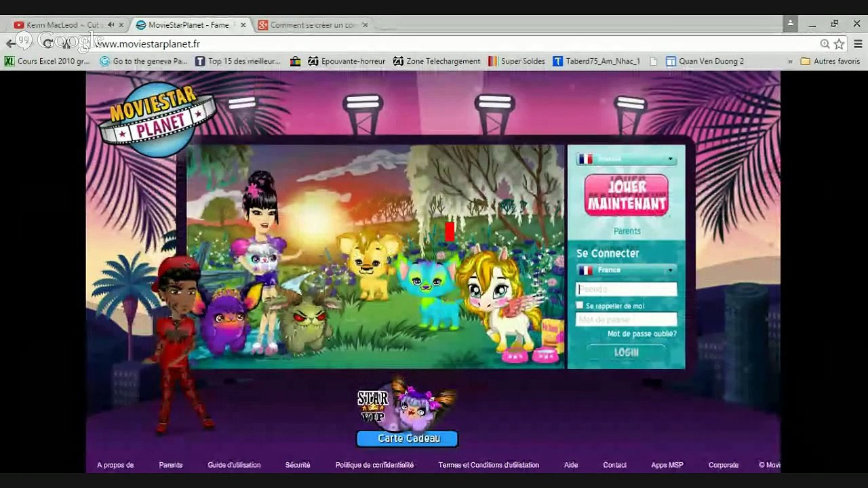868x488 pixels.
Task: Mute audio on the Kevin MacLeod tab
Action: coord(111,25)
